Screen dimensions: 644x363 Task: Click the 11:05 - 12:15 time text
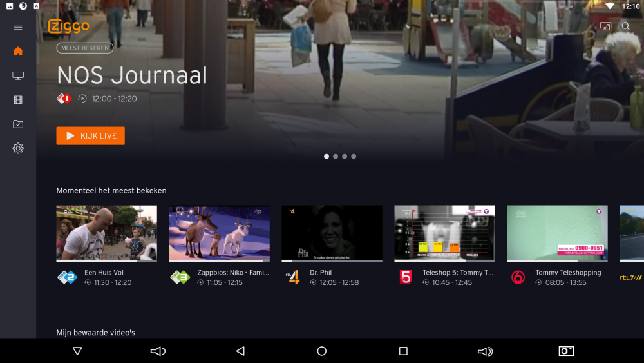pos(225,283)
